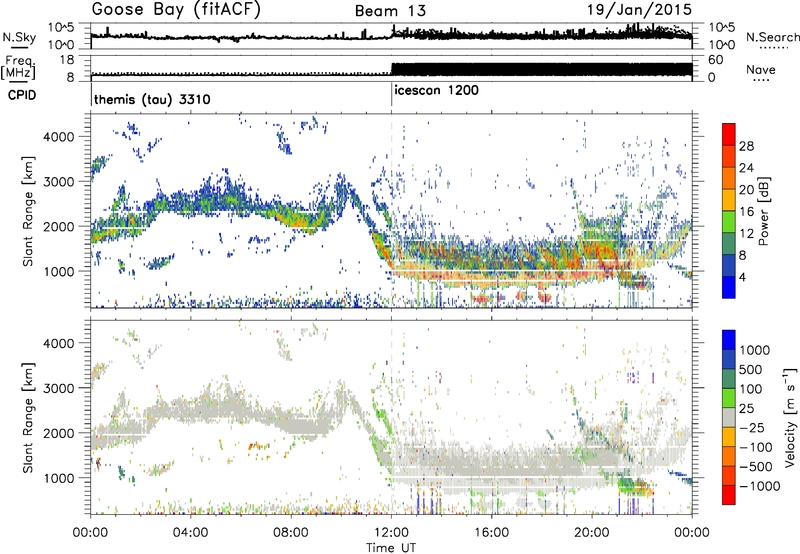Click the 'Nave' legend label

coord(761,69)
